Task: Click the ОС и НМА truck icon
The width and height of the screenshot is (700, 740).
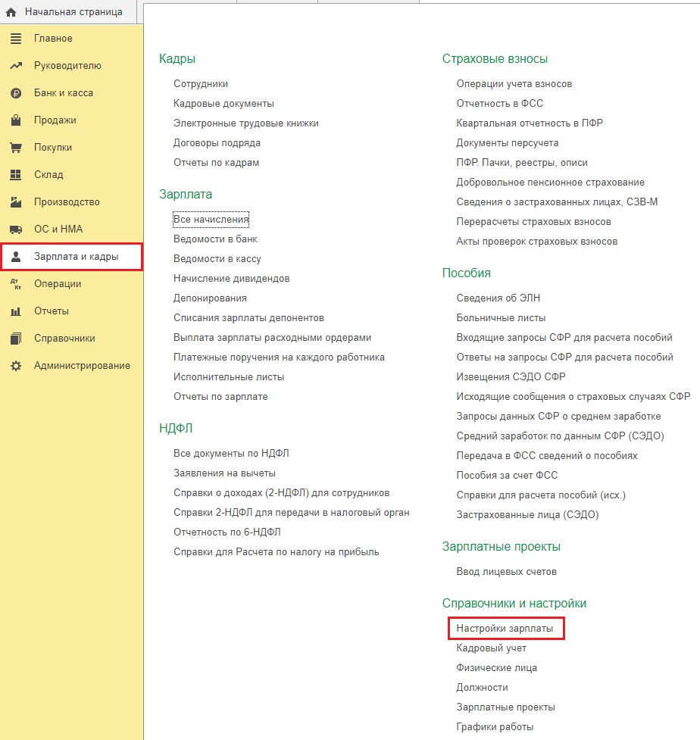Action: (x=16, y=229)
